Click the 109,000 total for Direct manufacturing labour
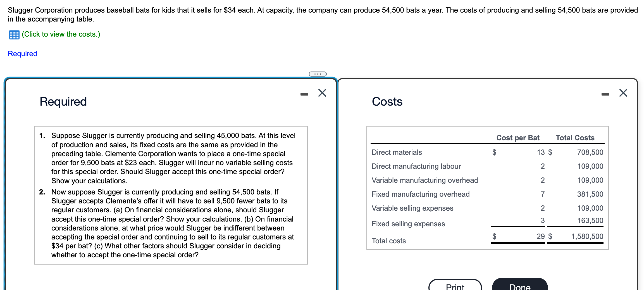 (x=590, y=166)
